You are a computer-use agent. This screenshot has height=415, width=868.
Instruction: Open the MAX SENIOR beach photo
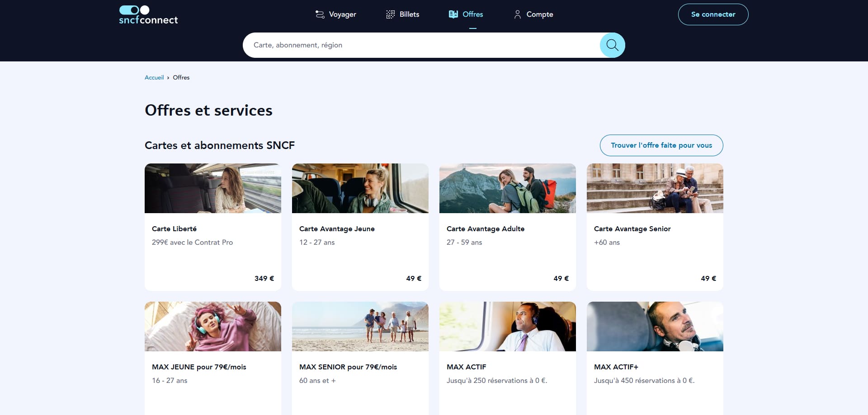tap(360, 326)
